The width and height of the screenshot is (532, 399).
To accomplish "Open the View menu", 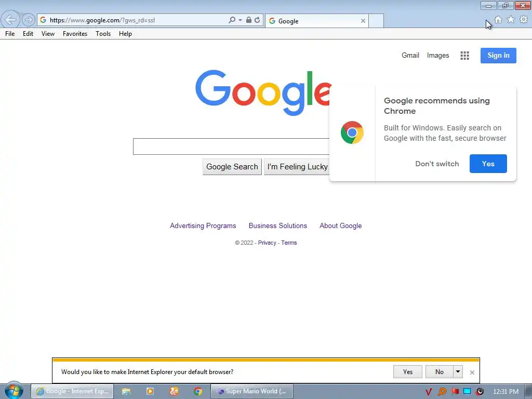I will tap(48, 34).
